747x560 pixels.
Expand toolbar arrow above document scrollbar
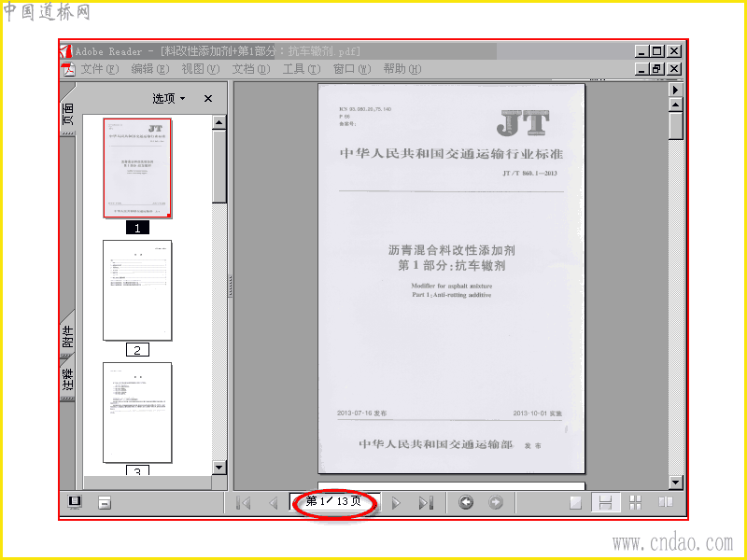point(675,90)
